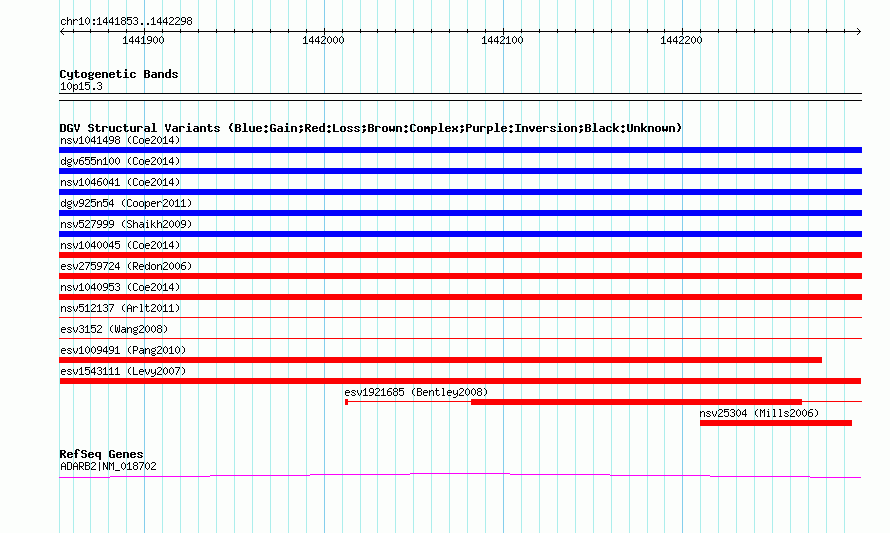The height and width of the screenshot is (533, 890).
Task: Click the thin red line under nsv512137
Action: 460,317
